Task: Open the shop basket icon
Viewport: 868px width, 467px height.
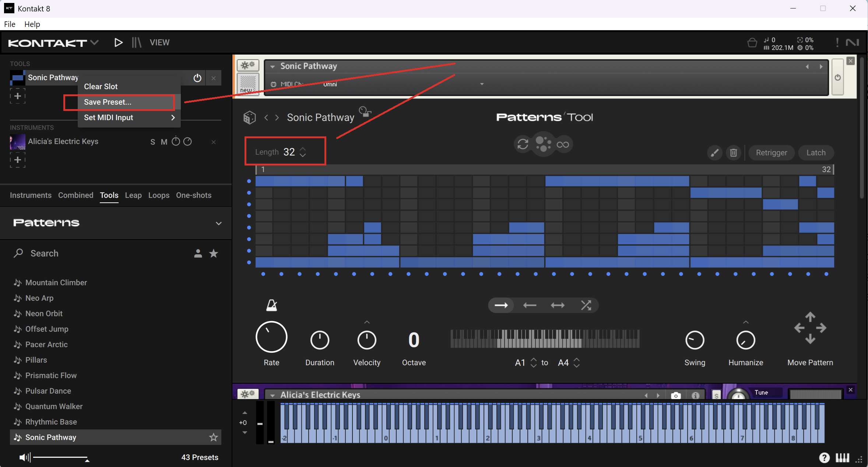Action: click(x=752, y=43)
